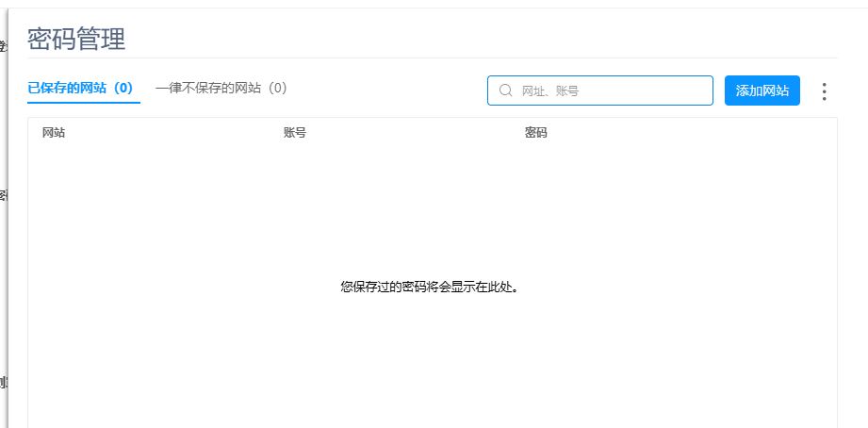Click the 网站 column header
The width and height of the screenshot is (868, 428).
tap(54, 133)
